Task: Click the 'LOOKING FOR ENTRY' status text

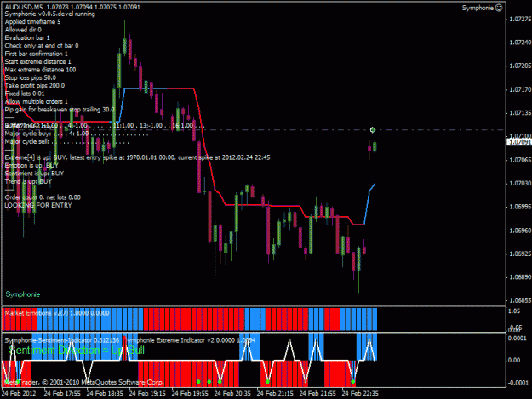Action: [38, 205]
